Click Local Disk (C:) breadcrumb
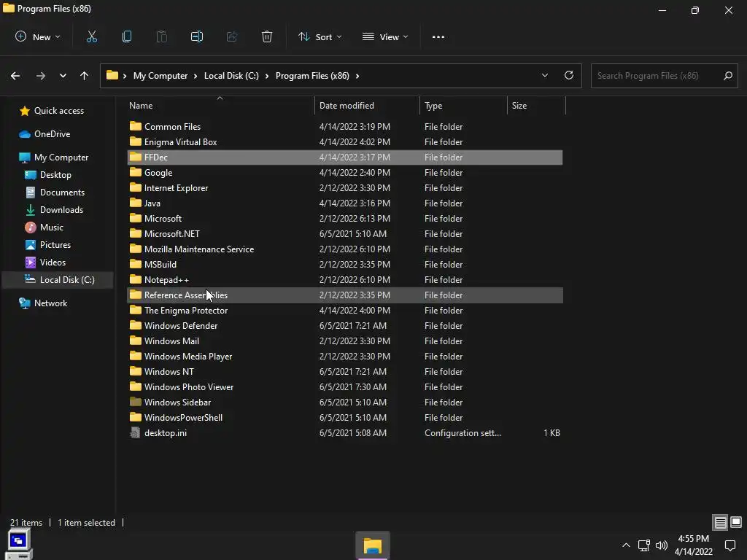The width and height of the screenshot is (747, 560). (231, 76)
